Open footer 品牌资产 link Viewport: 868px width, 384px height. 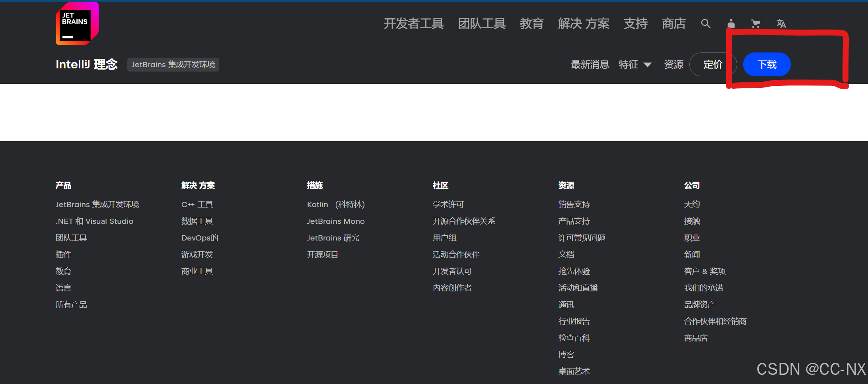click(x=700, y=304)
